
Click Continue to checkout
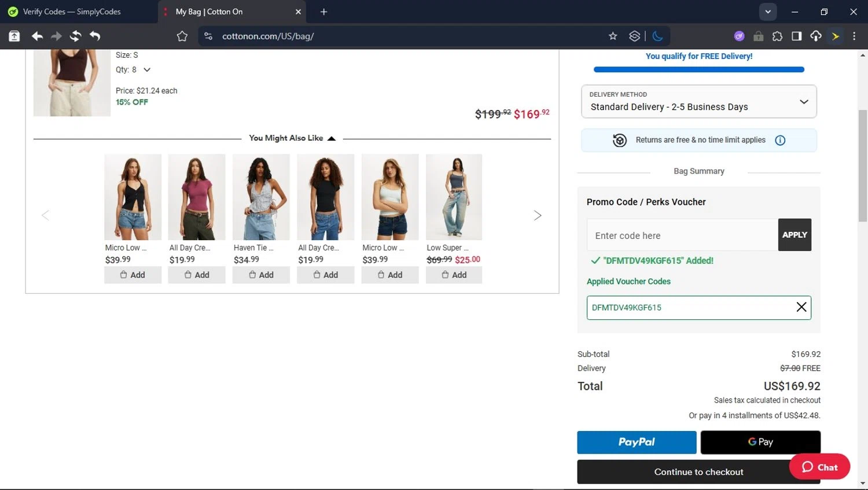click(x=699, y=472)
